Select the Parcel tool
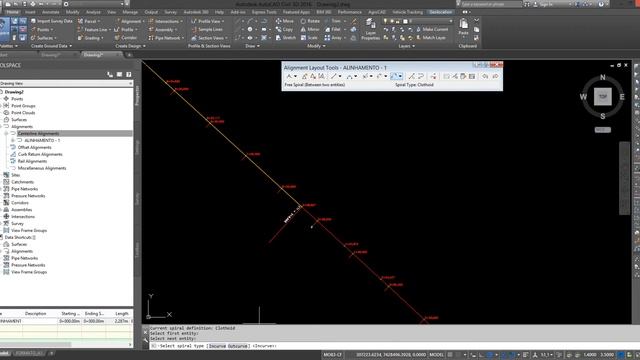This screenshot has height=360, width=640. click(89, 21)
